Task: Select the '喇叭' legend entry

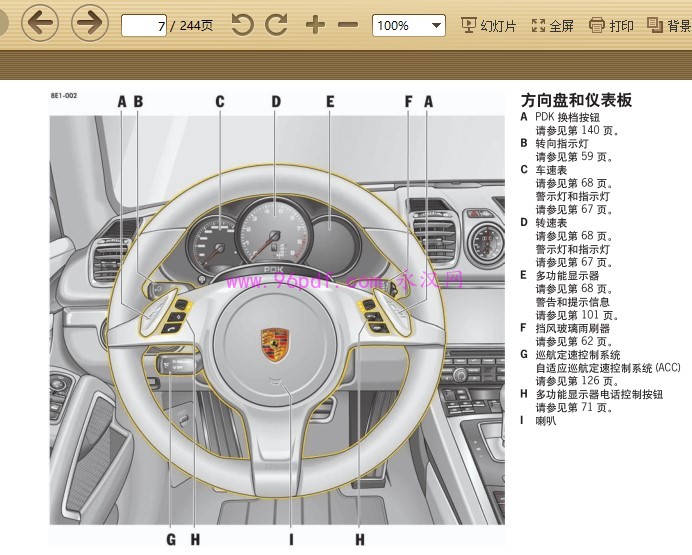Action: click(546, 421)
